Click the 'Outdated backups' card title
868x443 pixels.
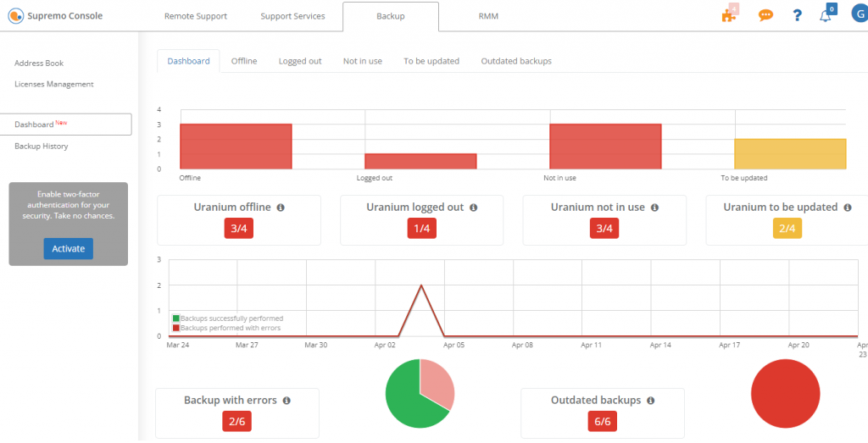[596, 401]
